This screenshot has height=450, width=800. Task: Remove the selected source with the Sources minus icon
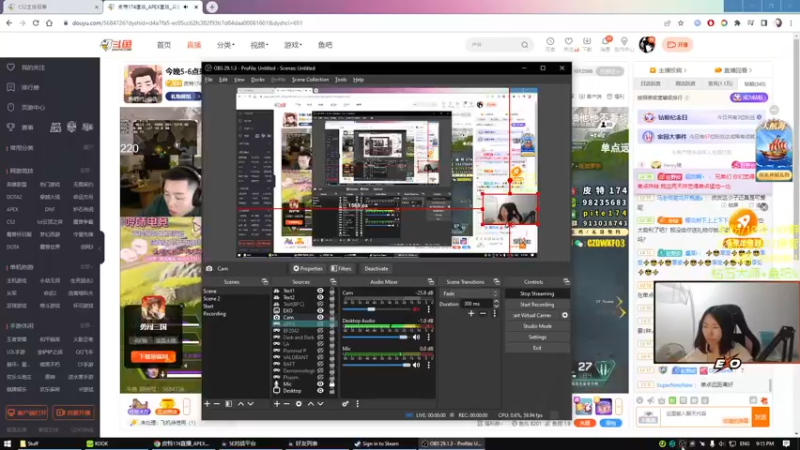[286, 404]
